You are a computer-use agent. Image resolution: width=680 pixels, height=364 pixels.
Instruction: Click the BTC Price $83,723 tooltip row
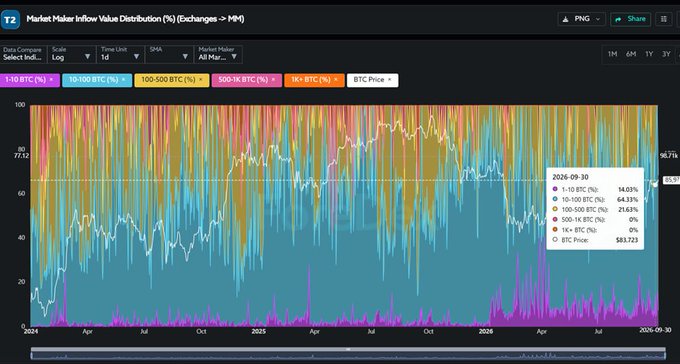coord(595,240)
